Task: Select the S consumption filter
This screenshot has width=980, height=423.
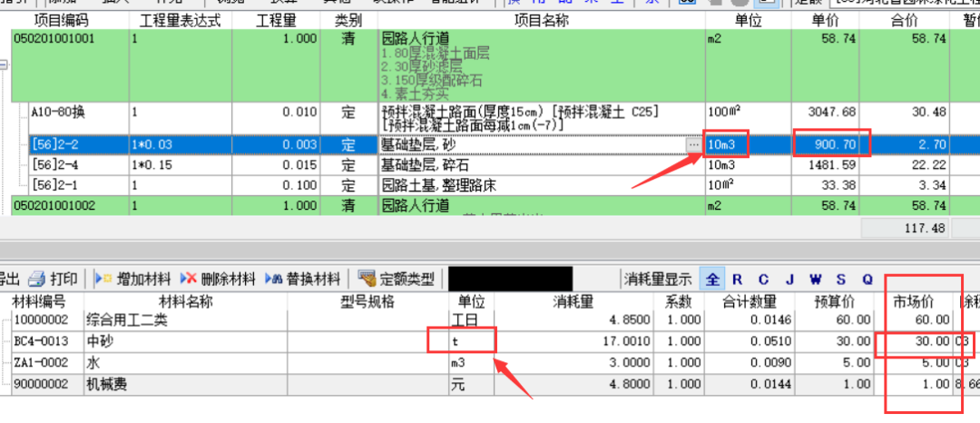Action: point(841,279)
